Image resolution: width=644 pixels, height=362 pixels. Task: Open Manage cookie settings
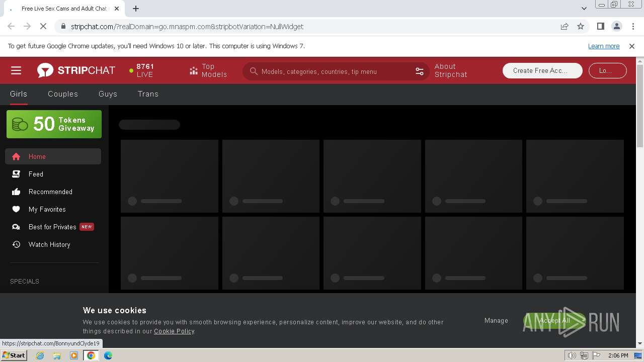(496, 320)
